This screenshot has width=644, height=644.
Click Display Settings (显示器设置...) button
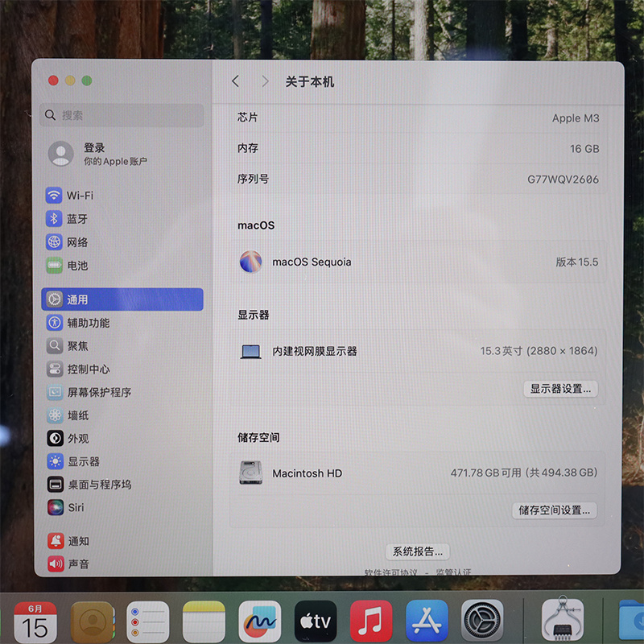560,389
